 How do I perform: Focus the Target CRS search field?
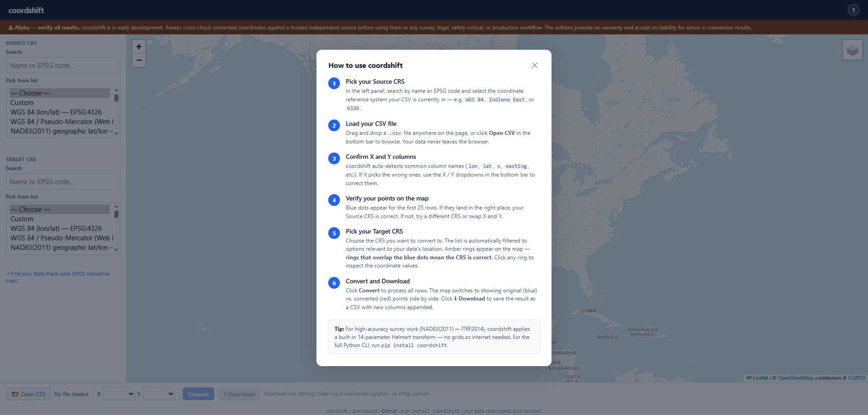tap(63, 181)
